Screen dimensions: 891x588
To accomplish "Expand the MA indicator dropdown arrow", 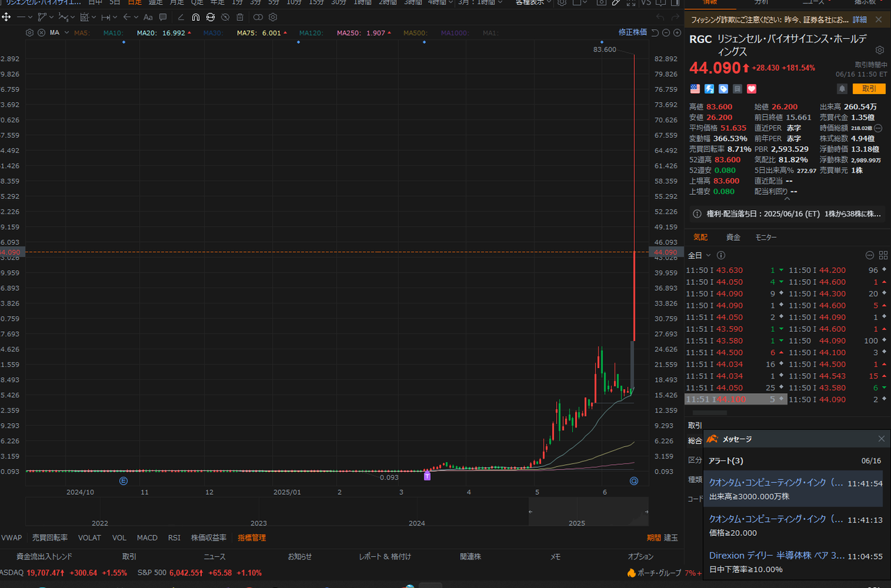I will pyautogui.click(x=66, y=33).
